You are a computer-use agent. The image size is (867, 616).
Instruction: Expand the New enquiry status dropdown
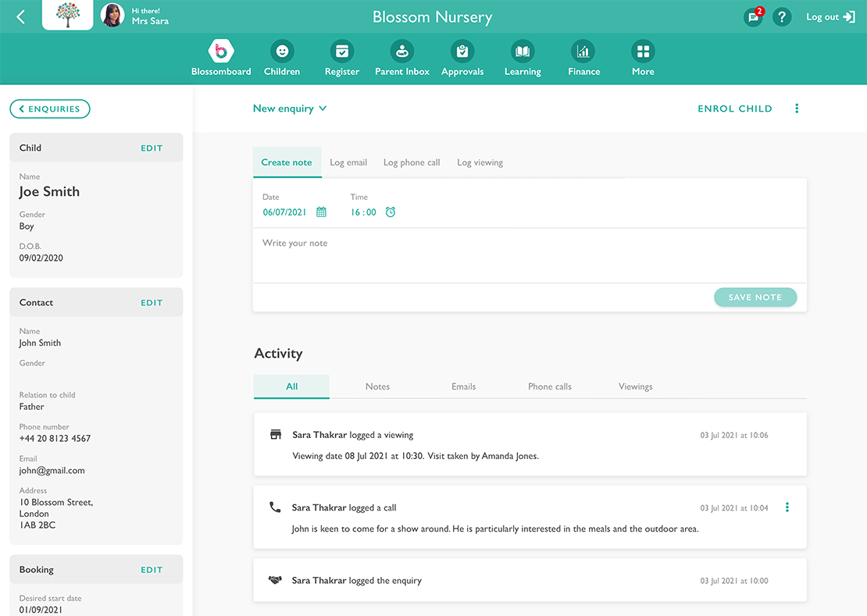[x=290, y=109]
